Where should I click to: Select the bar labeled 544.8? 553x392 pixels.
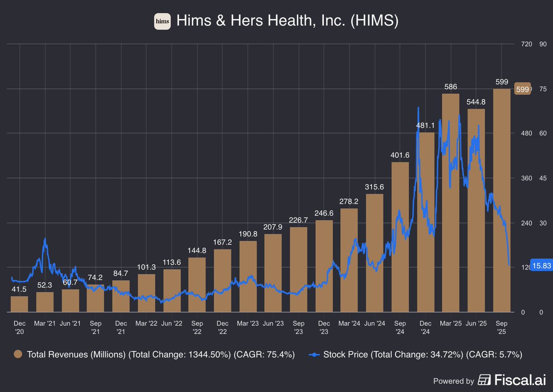click(x=477, y=211)
